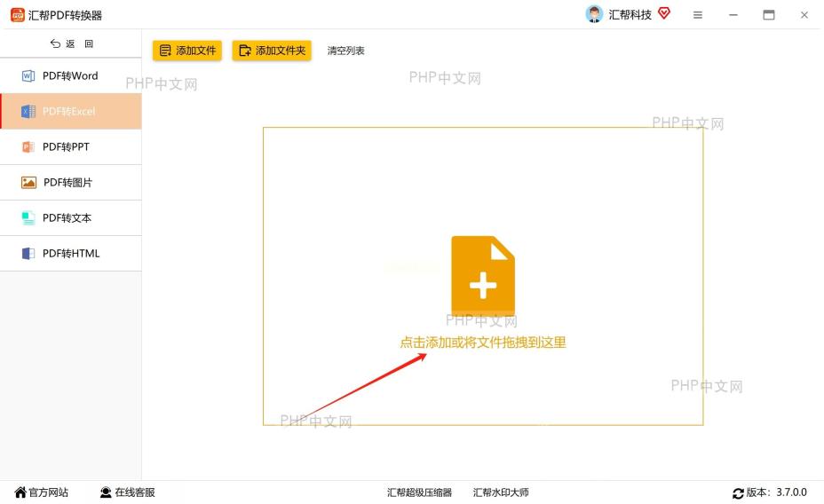Click the large add-file plus icon

pyautogui.click(x=483, y=274)
